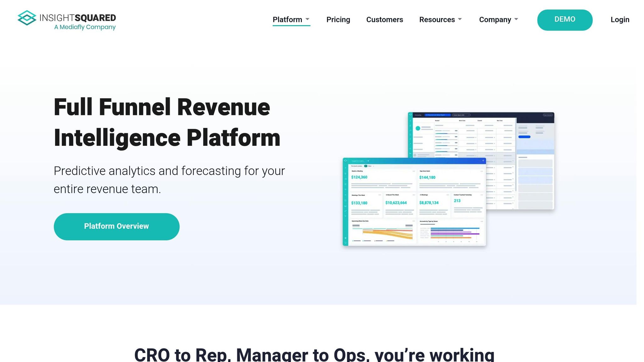Open the Platform menu item

pos(287,19)
